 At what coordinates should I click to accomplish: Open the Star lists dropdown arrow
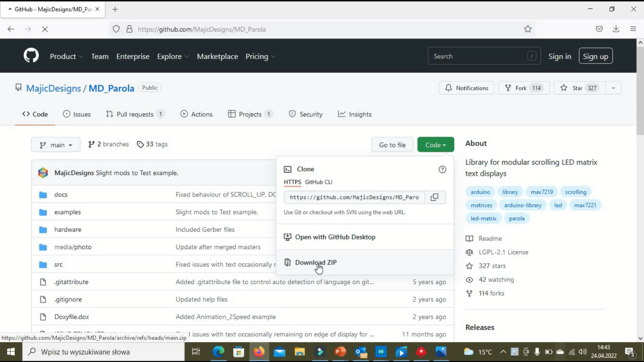(x=613, y=88)
